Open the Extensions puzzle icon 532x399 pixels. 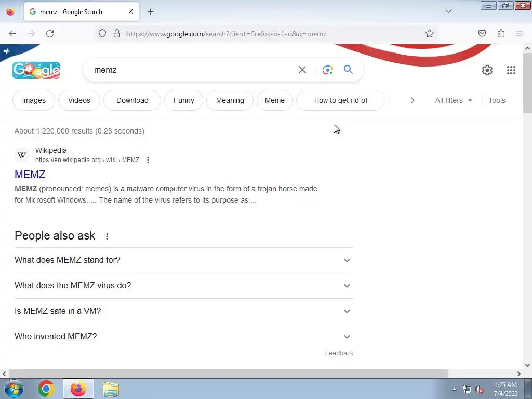point(501,34)
